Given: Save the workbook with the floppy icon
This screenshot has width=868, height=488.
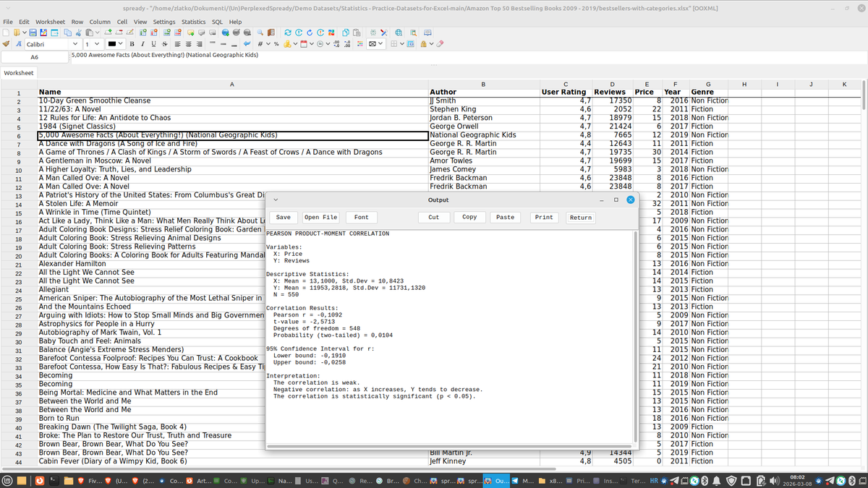Looking at the screenshot, I should tap(33, 33).
